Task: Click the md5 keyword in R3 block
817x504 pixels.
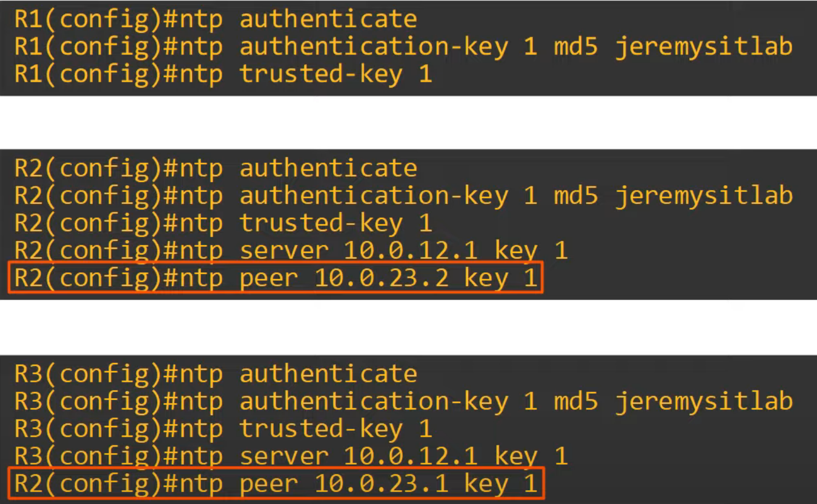Action: [576, 401]
